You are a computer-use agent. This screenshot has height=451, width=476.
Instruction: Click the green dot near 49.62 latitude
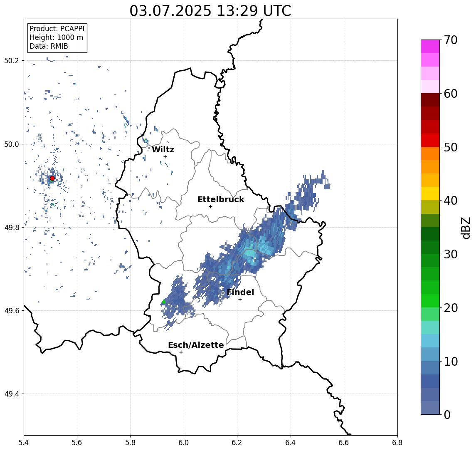pyautogui.click(x=164, y=302)
